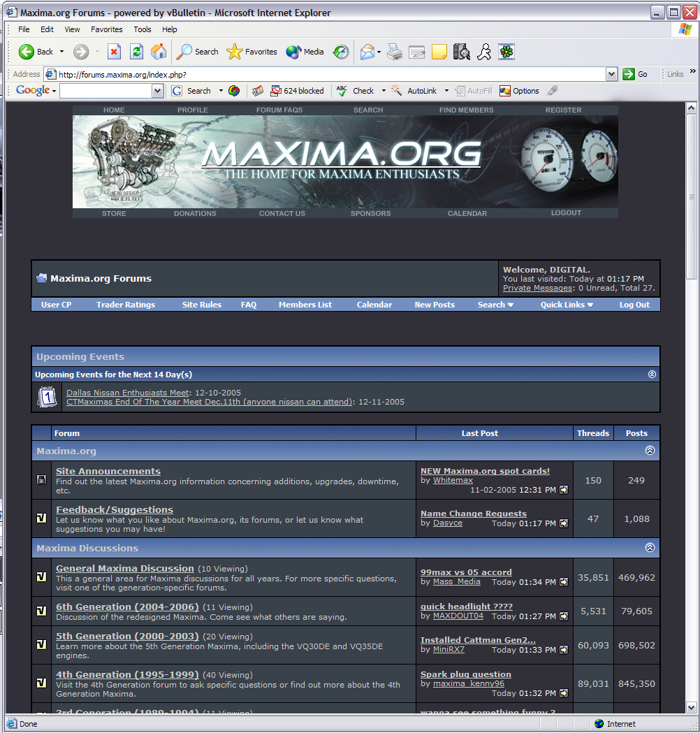700x733 pixels.
Task: Open the Google search box dropdown
Action: 158,91
